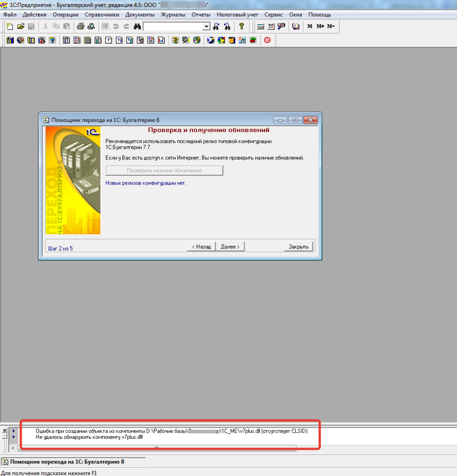Open the Документы menu
The height and width of the screenshot is (476, 457).
(x=140, y=14)
